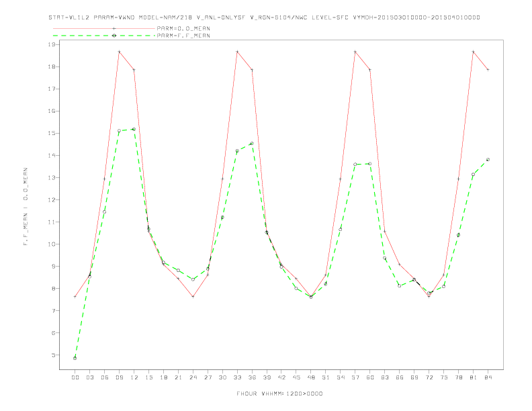Click the y-axis tick label 8
This screenshot has height=411, width=532.
pos(53,289)
